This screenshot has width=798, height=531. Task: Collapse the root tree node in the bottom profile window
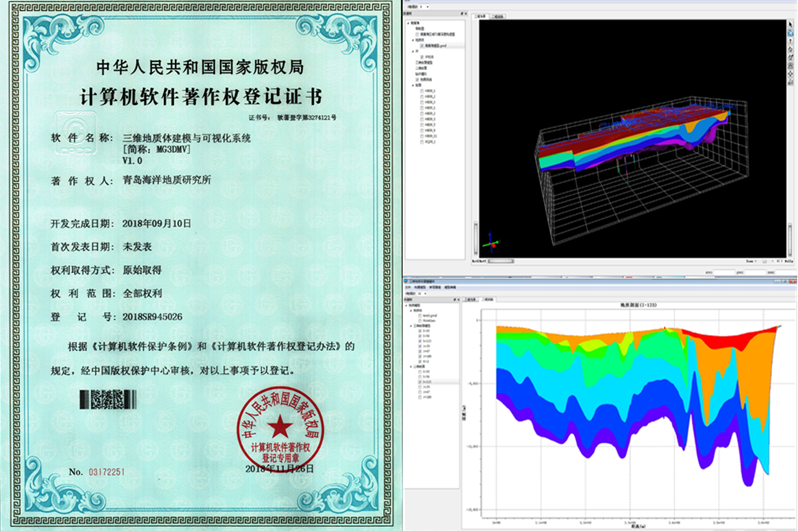[406, 305]
